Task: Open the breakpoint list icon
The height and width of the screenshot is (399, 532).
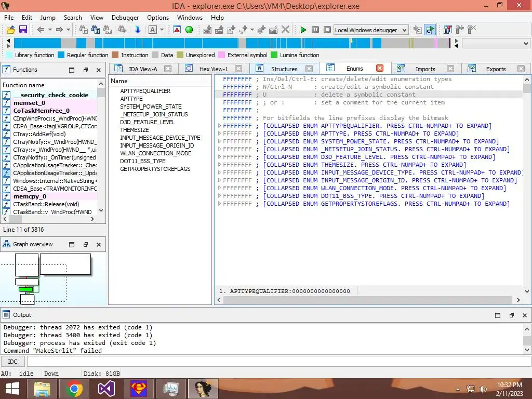Action: point(447,30)
